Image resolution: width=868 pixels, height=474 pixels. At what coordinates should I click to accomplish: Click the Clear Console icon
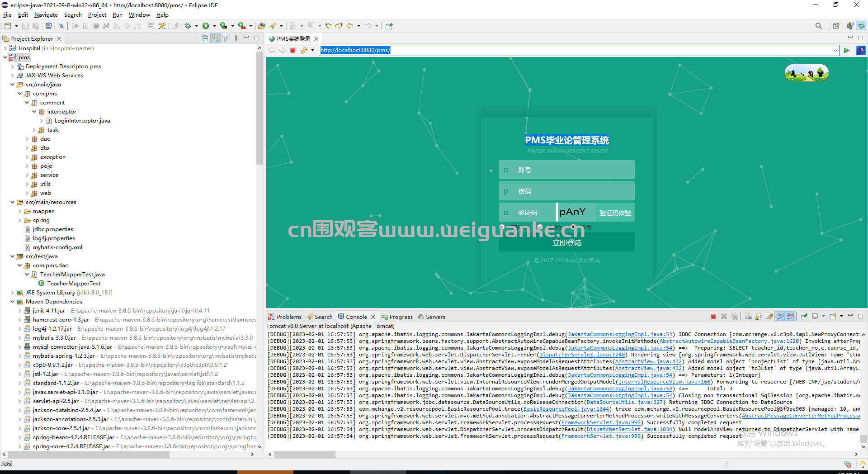click(x=748, y=317)
